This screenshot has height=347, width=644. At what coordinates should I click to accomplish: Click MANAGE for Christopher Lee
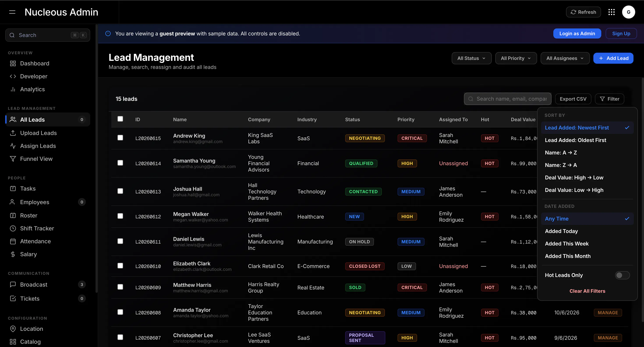coord(608,338)
